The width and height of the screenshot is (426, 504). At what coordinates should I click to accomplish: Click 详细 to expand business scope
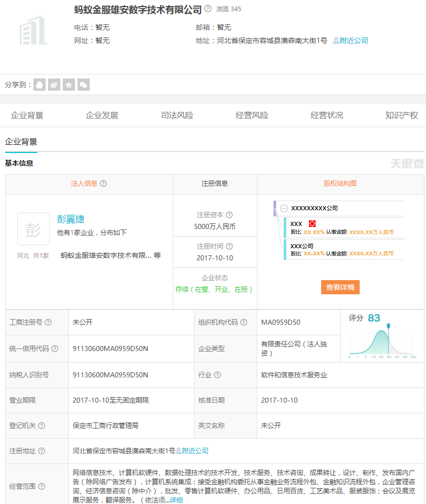click(x=176, y=500)
